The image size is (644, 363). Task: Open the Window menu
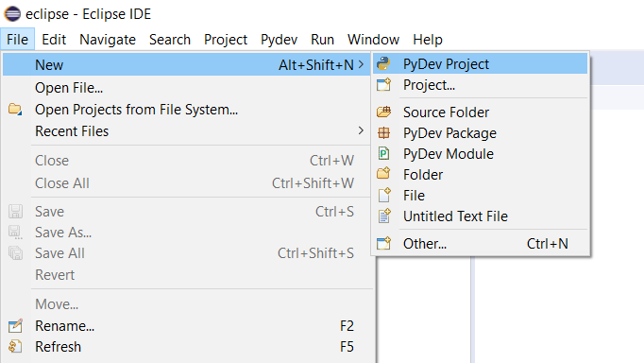pyautogui.click(x=373, y=40)
